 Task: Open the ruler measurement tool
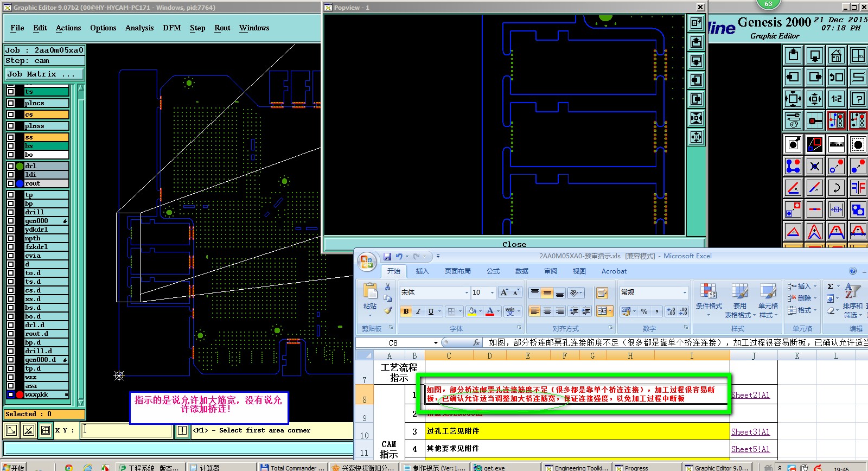836,144
